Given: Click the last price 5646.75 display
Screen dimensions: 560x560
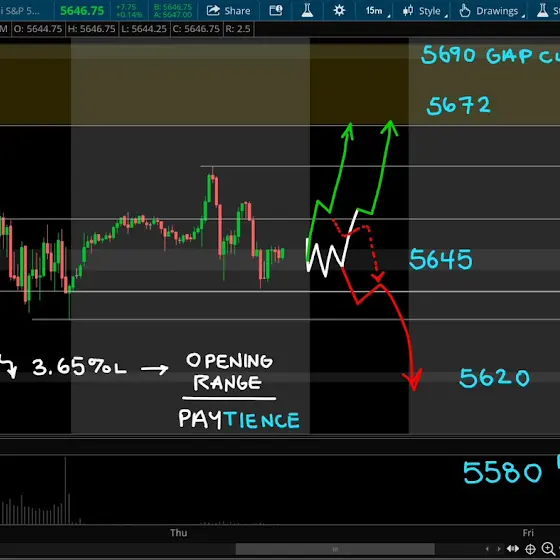Looking at the screenshot, I should click(82, 11).
